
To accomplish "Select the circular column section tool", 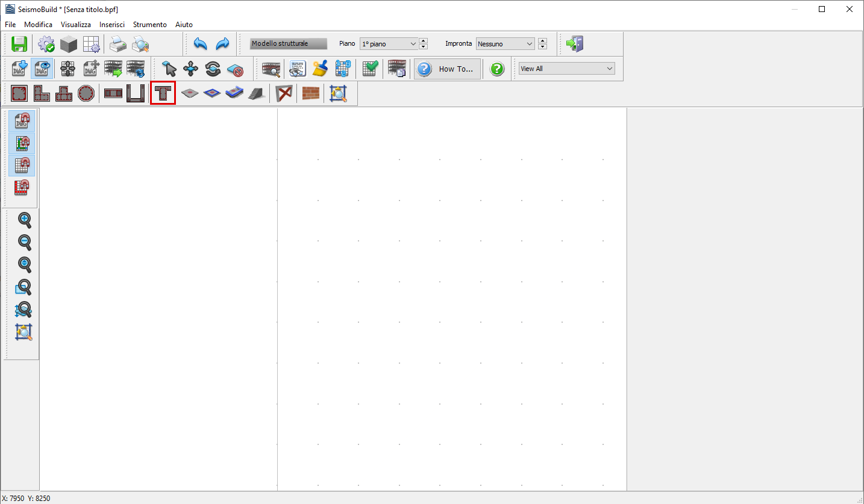I will point(86,93).
